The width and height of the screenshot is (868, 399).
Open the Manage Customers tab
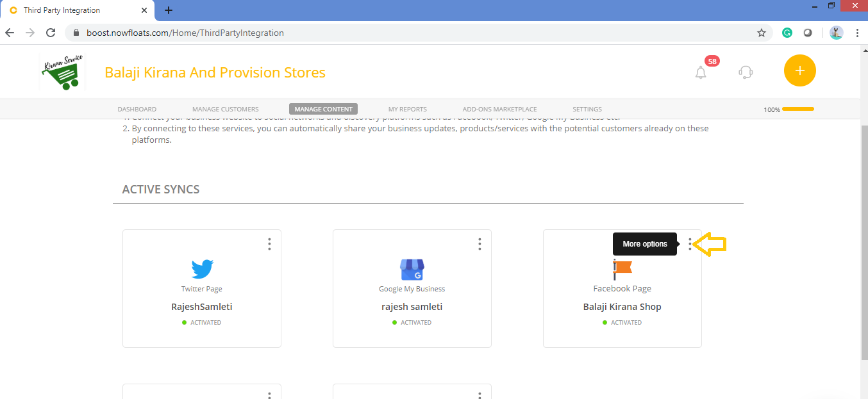[x=226, y=109]
